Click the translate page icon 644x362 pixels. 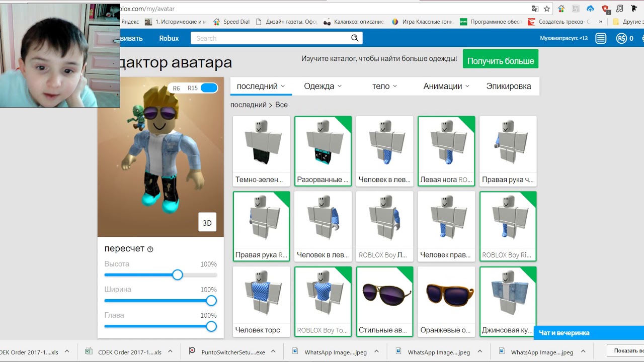[x=535, y=9]
